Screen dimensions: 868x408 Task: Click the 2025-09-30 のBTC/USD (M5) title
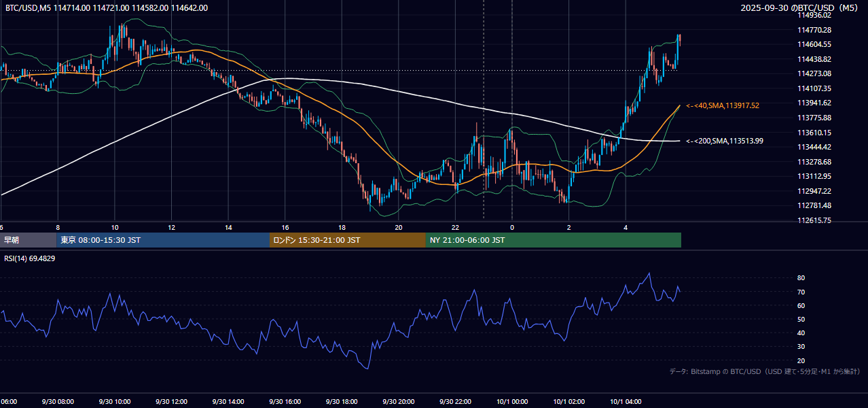(x=801, y=8)
